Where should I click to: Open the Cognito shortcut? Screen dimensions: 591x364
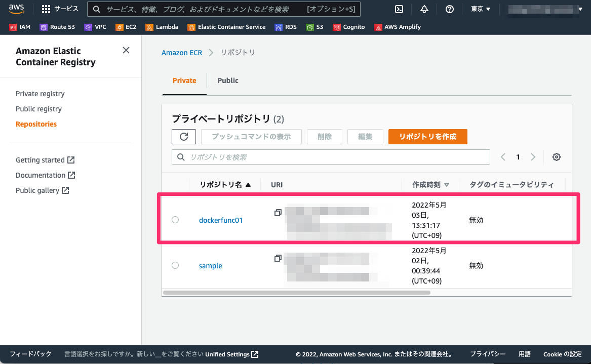coord(348,27)
